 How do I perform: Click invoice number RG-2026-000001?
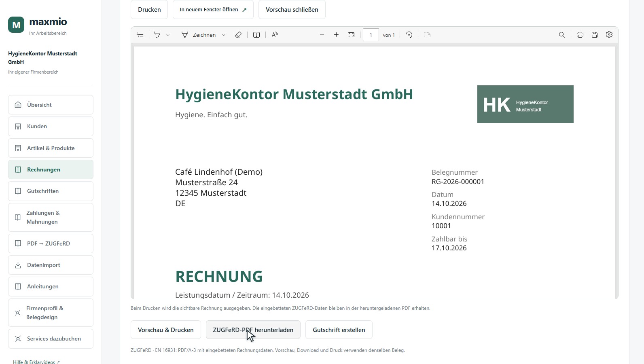(458, 182)
